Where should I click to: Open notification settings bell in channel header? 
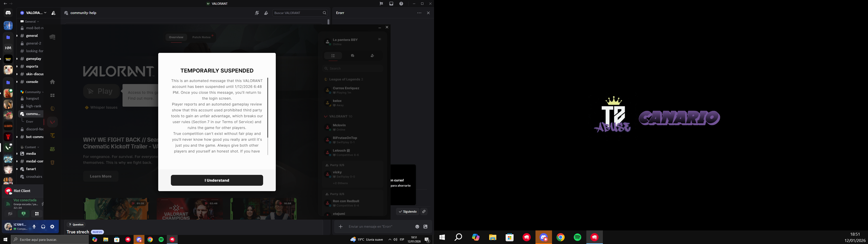pyautogui.click(x=257, y=13)
